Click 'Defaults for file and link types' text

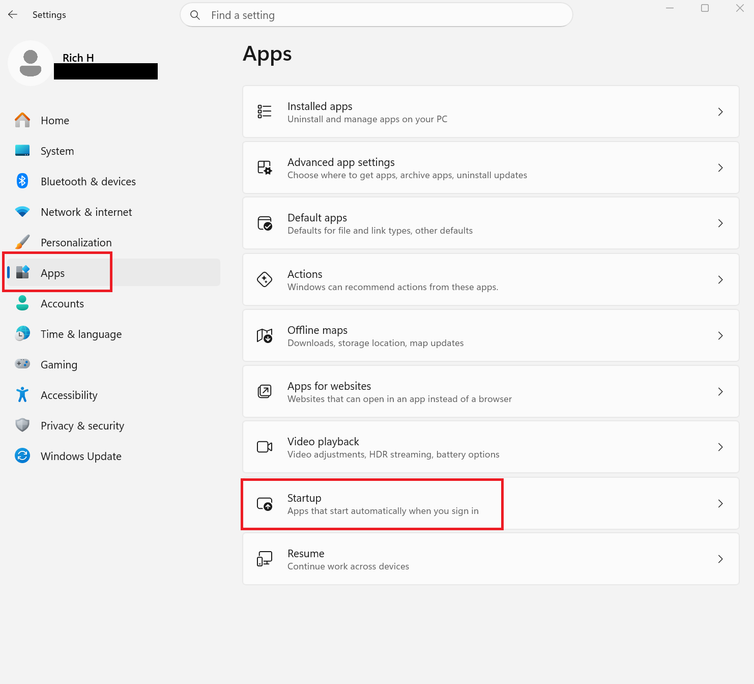point(380,231)
